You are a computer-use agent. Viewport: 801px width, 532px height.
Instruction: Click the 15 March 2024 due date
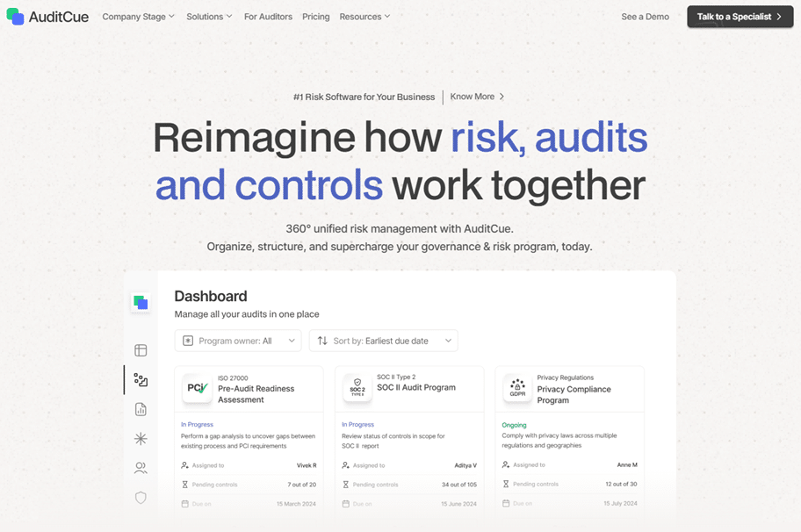(296, 504)
